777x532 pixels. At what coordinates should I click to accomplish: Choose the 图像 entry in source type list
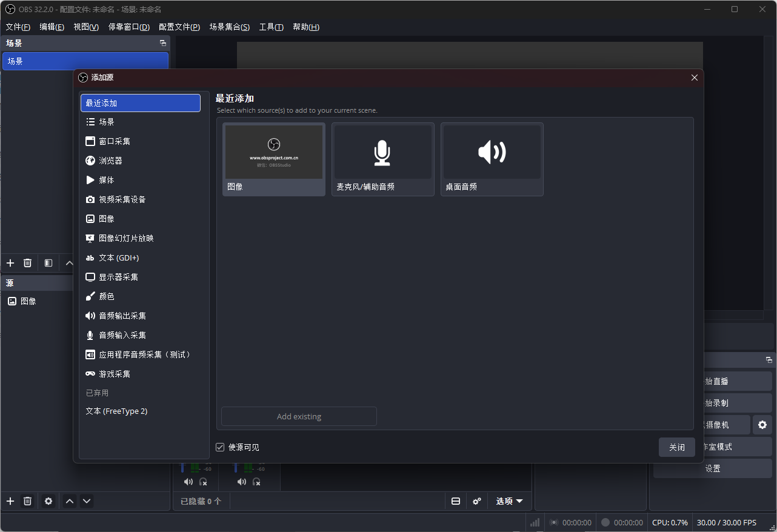(x=141, y=219)
